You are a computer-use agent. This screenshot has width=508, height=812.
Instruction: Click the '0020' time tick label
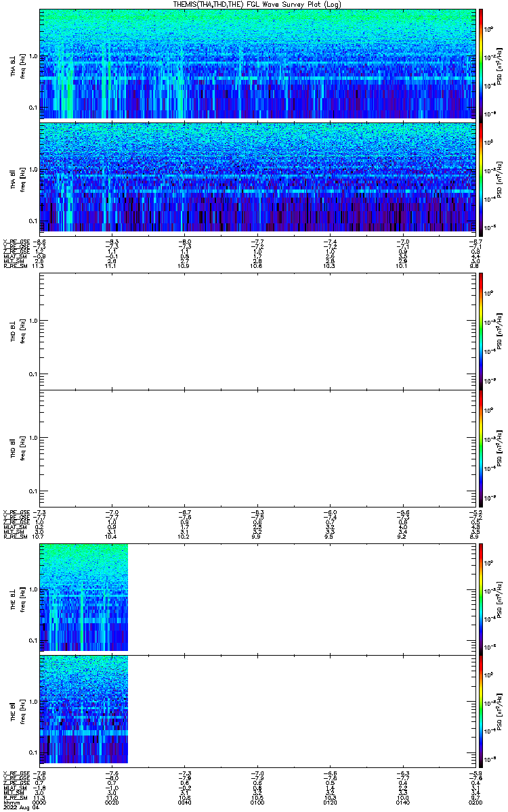[x=112, y=803]
